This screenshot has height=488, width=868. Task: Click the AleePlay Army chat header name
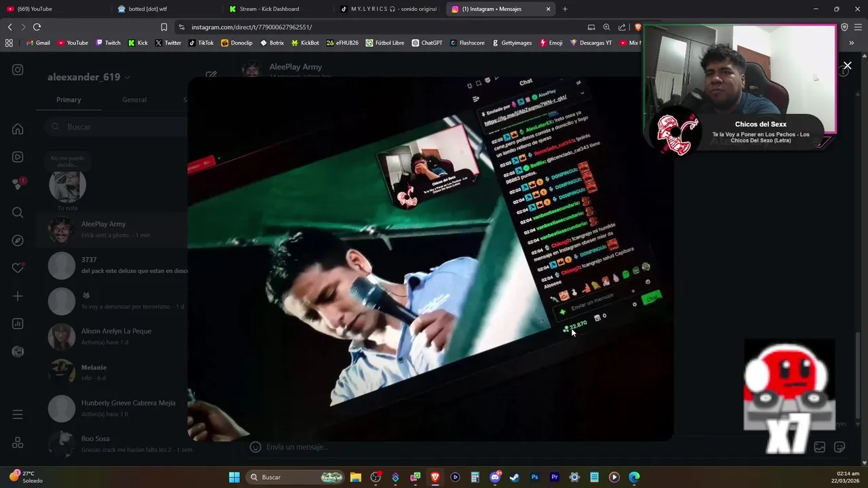295,66
